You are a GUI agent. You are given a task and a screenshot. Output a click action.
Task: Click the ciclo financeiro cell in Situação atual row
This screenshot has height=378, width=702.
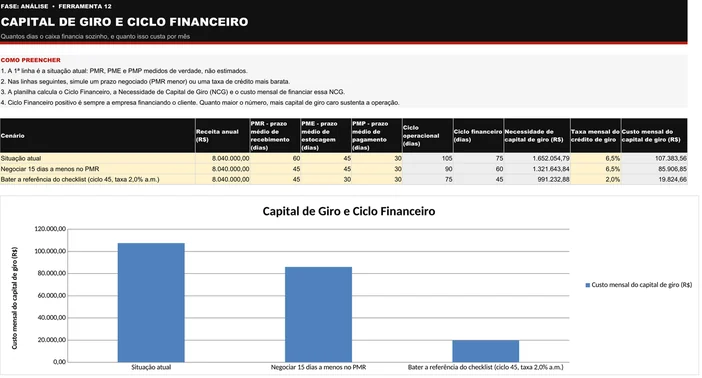[478, 159]
